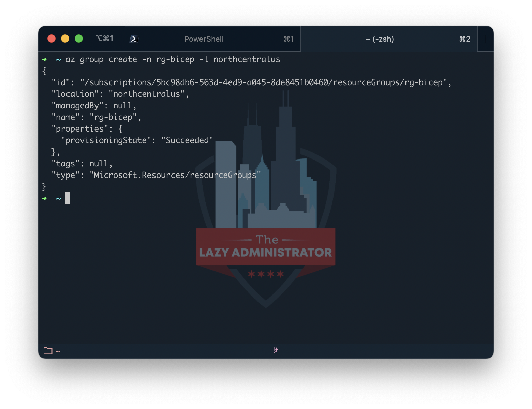Click the "provisioningState": "Succeeded" line
The image size is (532, 409).
click(137, 140)
